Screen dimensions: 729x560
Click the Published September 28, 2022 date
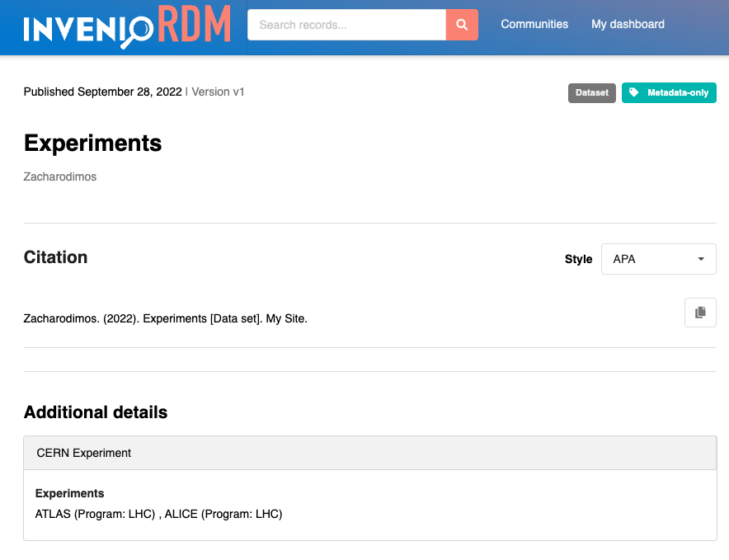102,92
